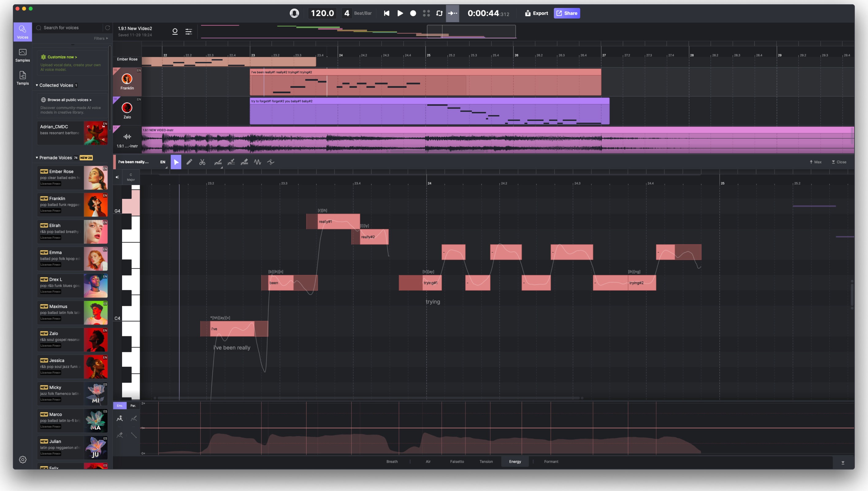The height and width of the screenshot is (491, 868).
Task: Select the arrow selection tool
Action: coord(176,162)
